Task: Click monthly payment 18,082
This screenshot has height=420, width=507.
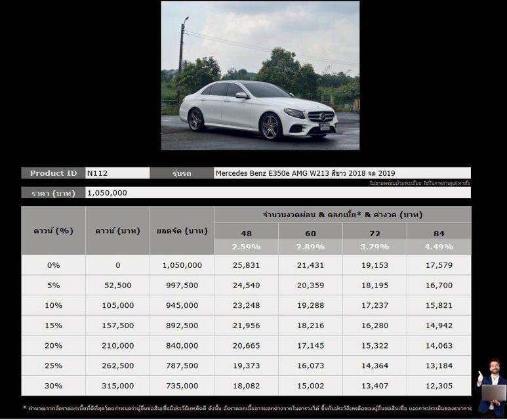Action: tap(246, 386)
